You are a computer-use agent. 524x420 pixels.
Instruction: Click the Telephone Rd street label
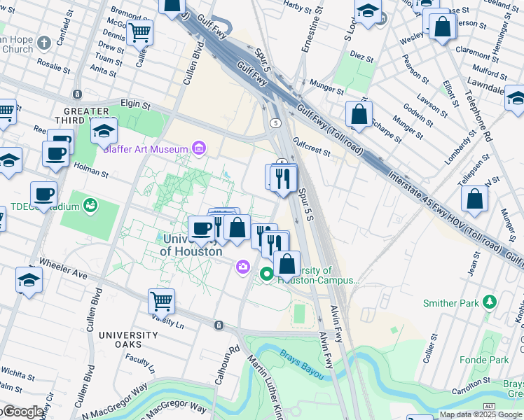pos(479,116)
